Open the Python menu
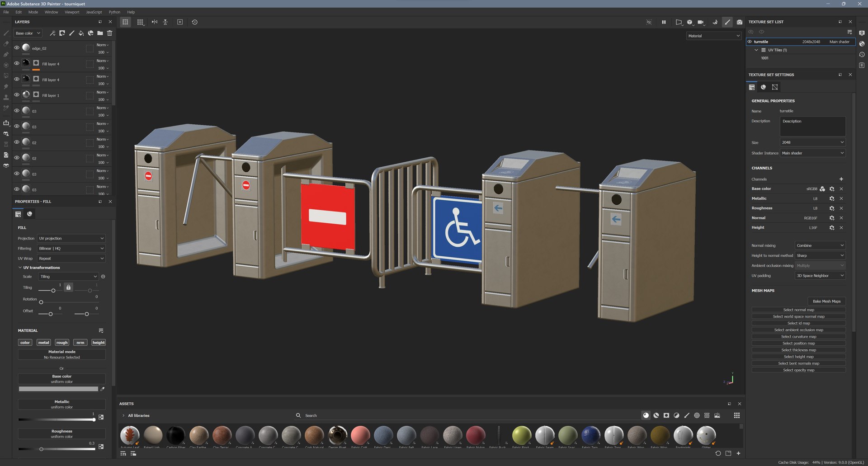Screen dimensions: 868x466 (114, 12)
